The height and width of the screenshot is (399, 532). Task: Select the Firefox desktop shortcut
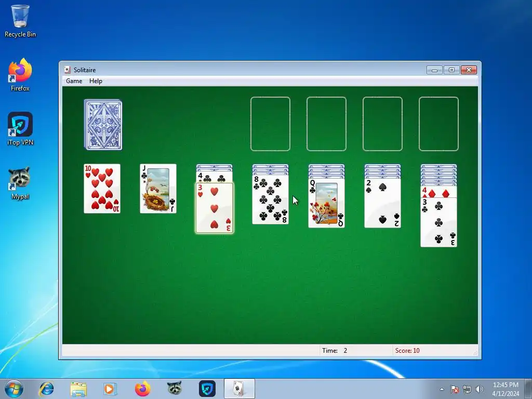20,75
